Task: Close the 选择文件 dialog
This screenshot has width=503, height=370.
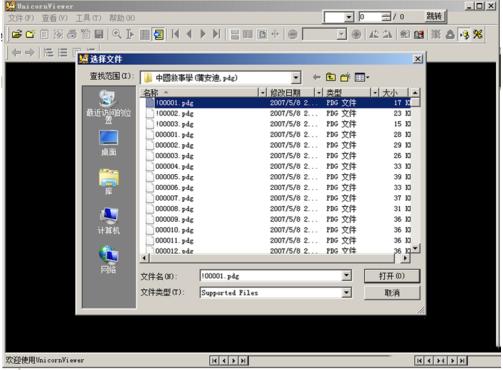Action: coord(418,59)
